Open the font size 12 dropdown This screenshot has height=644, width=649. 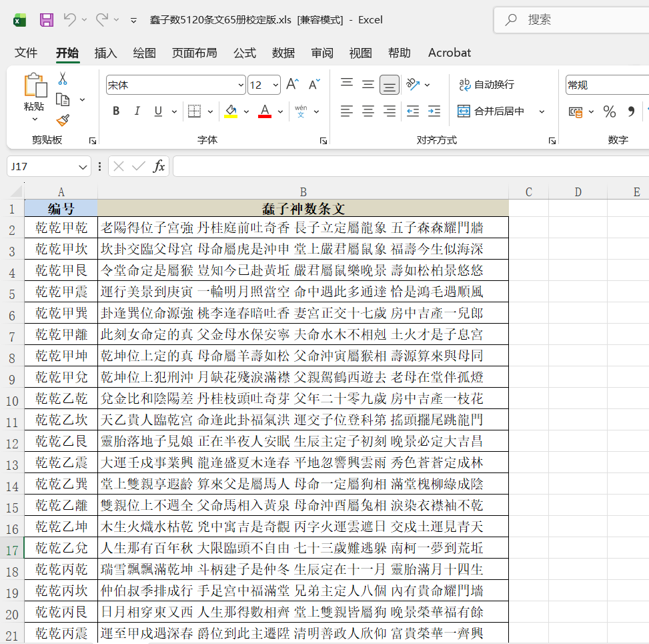275,85
